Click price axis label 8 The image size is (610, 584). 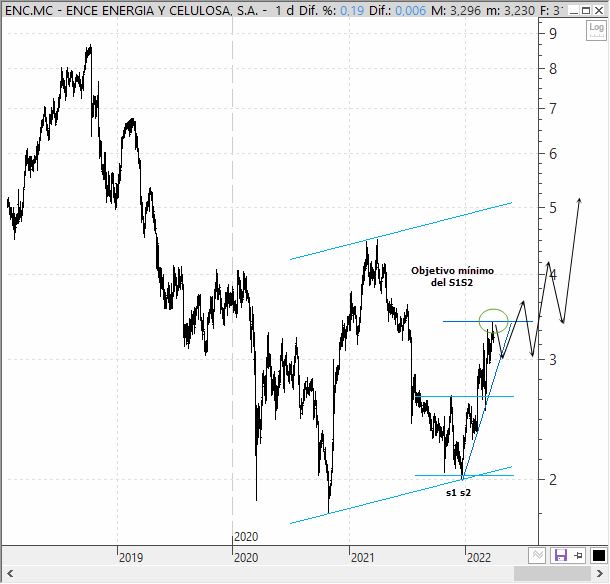(553, 69)
